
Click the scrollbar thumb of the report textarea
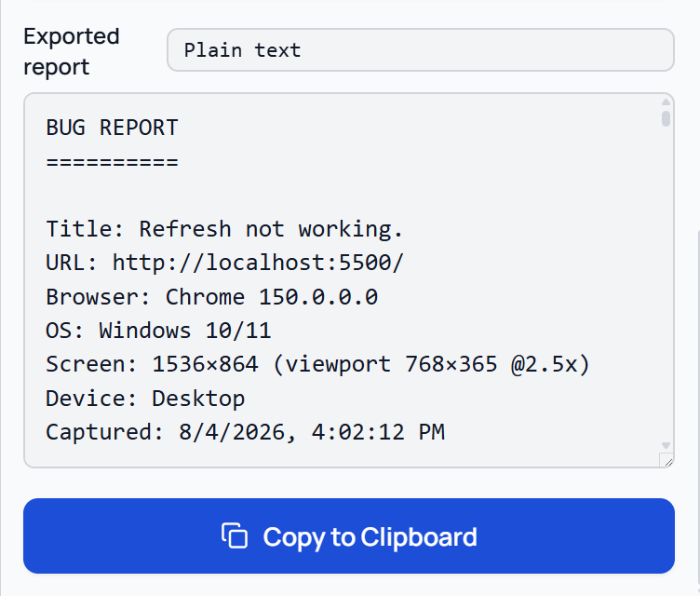pyautogui.click(x=666, y=119)
